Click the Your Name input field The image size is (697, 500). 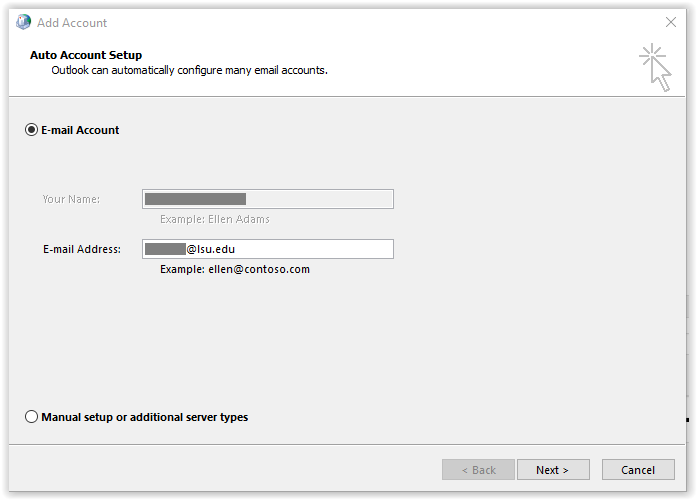[x=268, y=199]
